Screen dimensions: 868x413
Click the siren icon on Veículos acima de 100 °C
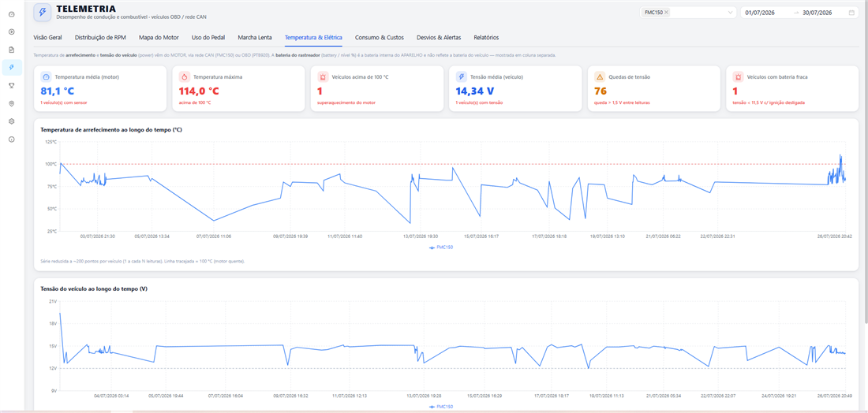pyautogui.click(x=323, y=77)
